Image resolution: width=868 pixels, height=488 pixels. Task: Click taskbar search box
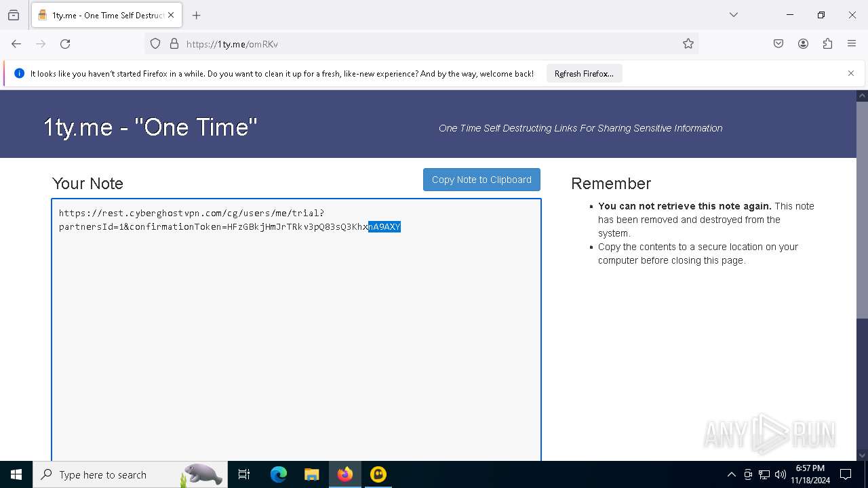129,474
